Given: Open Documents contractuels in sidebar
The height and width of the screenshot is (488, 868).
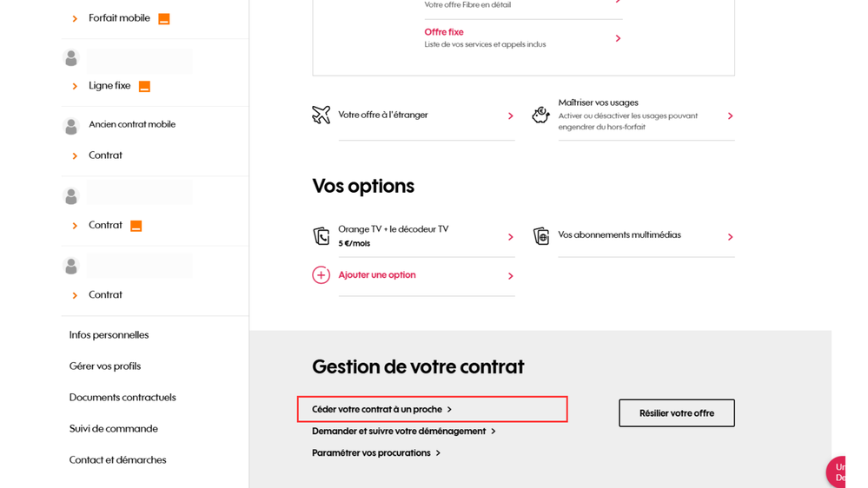Looking at the screenshot, I should [x=123, y=398].
